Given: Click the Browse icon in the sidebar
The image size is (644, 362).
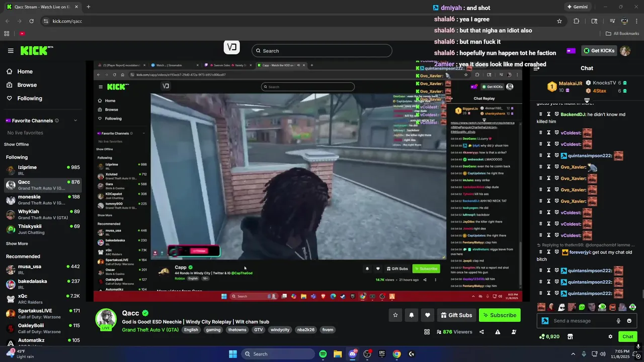Looking at the screenshot, I should point(10,85).
